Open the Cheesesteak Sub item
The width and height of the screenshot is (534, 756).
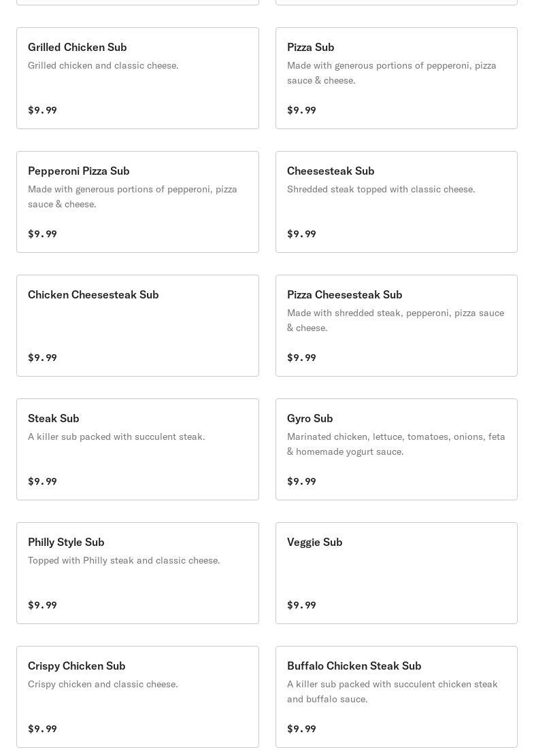click(396, 202)
